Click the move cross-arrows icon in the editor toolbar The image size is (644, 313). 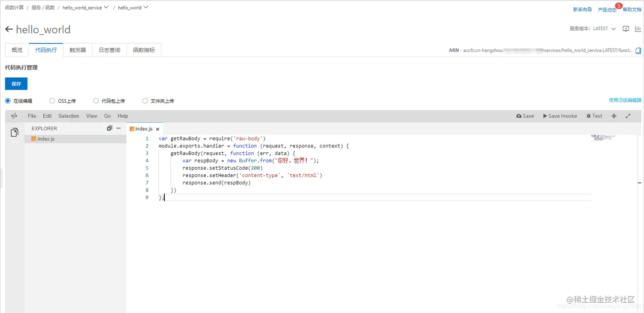coord(614,116)
